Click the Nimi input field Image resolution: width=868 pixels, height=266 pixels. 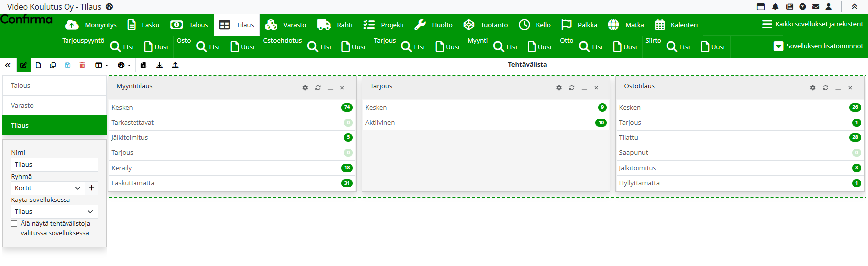tap(54, 165)
